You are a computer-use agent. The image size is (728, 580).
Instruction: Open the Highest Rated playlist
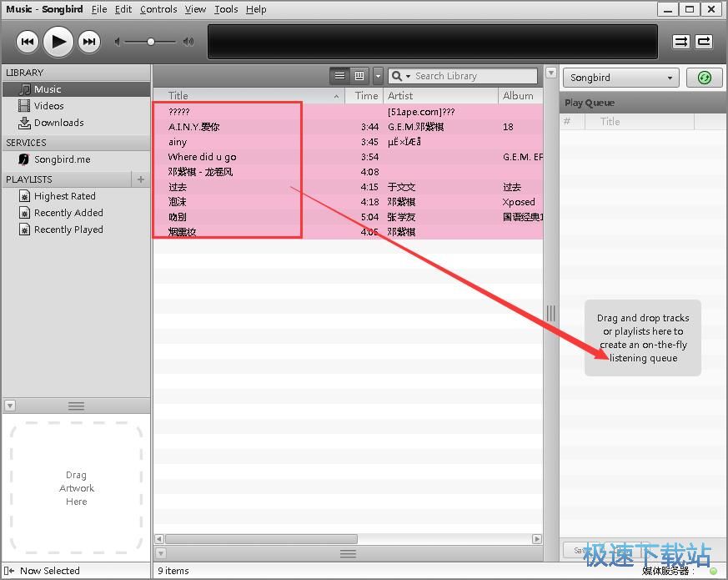pyautogui.click(x=76, y=196)
